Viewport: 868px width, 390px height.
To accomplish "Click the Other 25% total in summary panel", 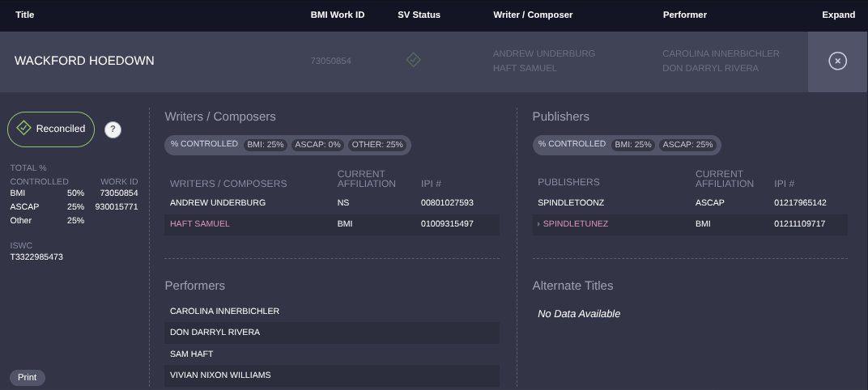I will (76, 221).
